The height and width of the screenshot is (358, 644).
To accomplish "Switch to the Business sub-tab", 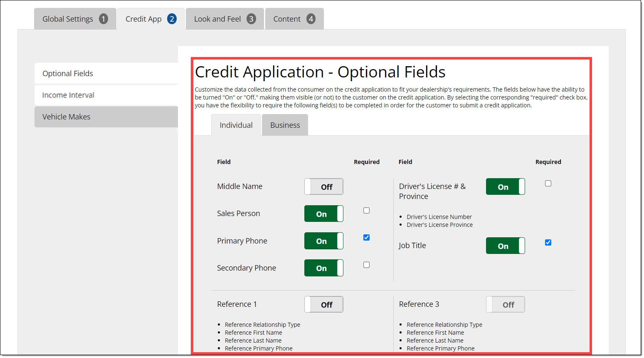I will tap(285, 125).
